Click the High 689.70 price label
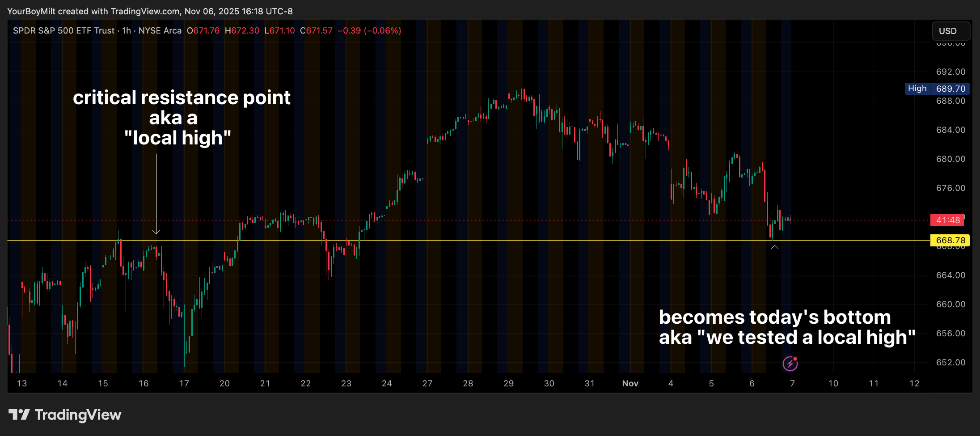The width and height of the screenshot is (980, 436). [937, 89]
